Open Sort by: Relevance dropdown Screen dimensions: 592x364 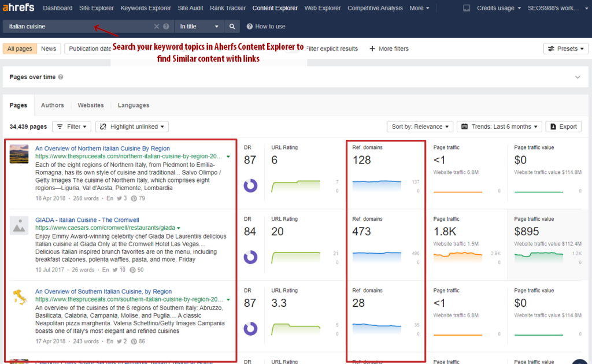point(420,127)
